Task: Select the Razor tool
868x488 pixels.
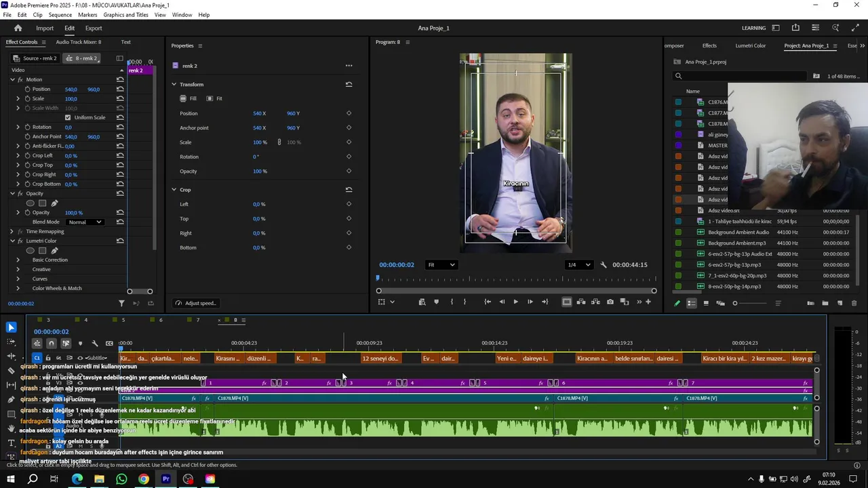Action: pyautogui.click(x=11, y=371)
